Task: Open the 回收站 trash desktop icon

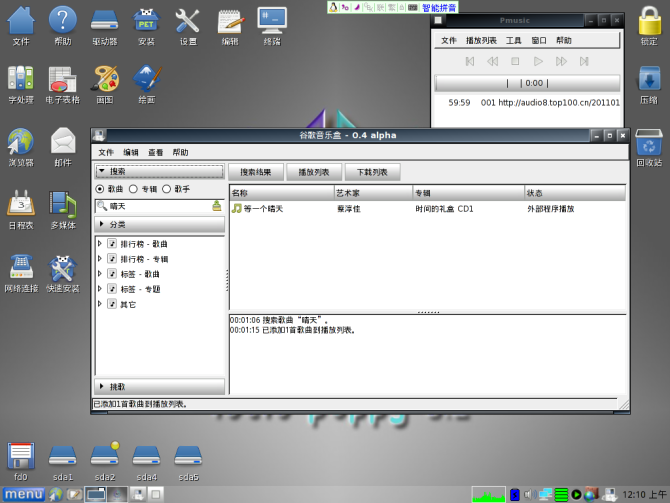Action: click(x=648, y=143)
